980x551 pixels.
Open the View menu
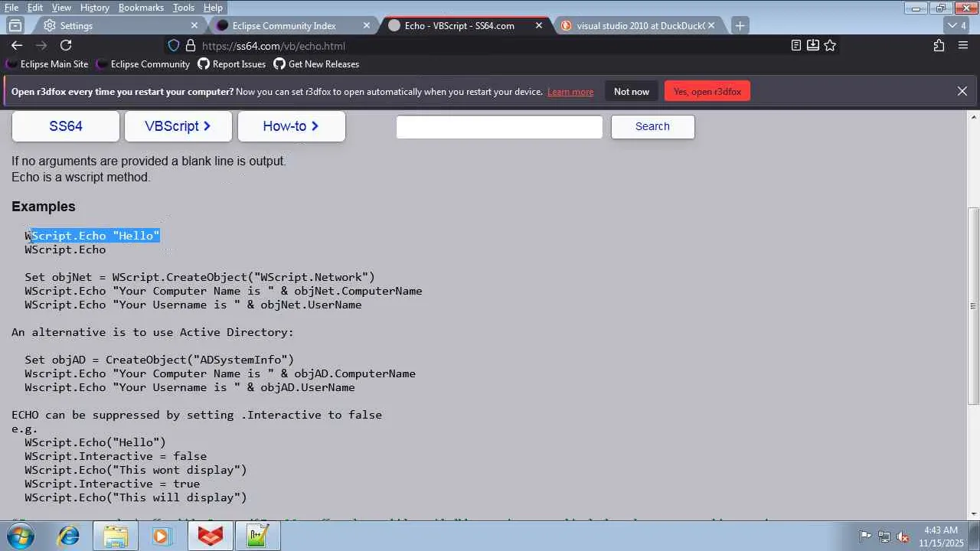[61, 8]
